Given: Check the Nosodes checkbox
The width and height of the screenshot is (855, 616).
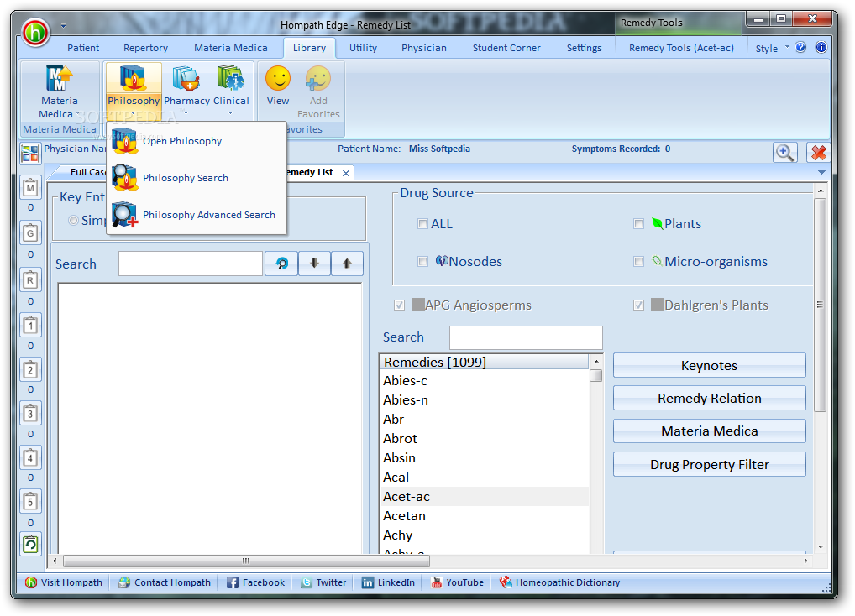Looking at the screenshot, I should click(x=422, y=262).
